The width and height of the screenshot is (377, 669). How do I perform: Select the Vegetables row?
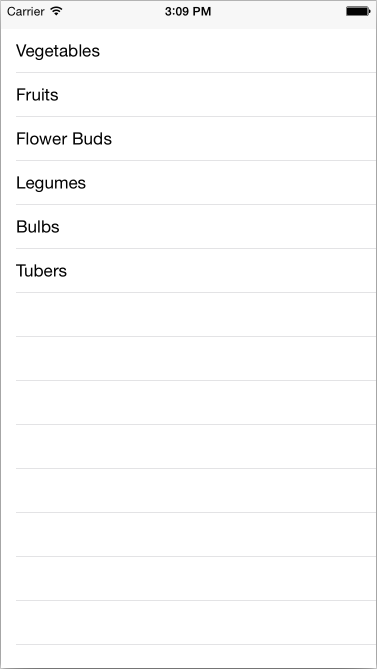click(188, 51)
